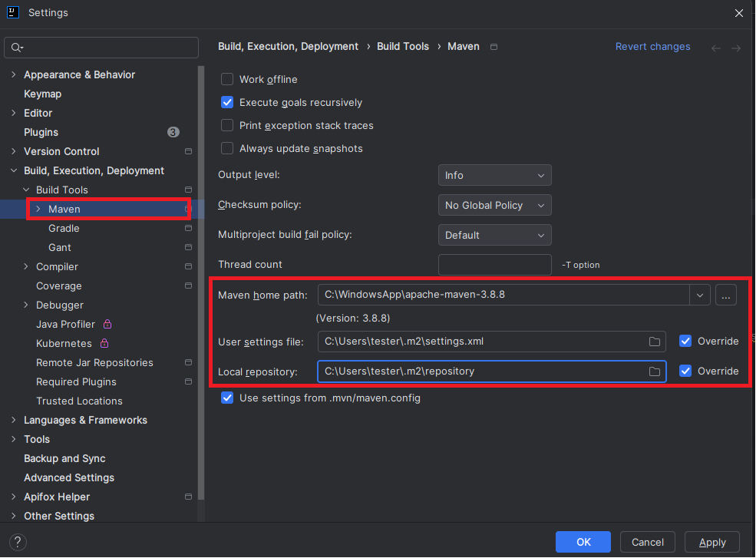This screenshot has width=756, height=558.
Task: Browse for User settings file via folder icon
Action: [654, 342]
